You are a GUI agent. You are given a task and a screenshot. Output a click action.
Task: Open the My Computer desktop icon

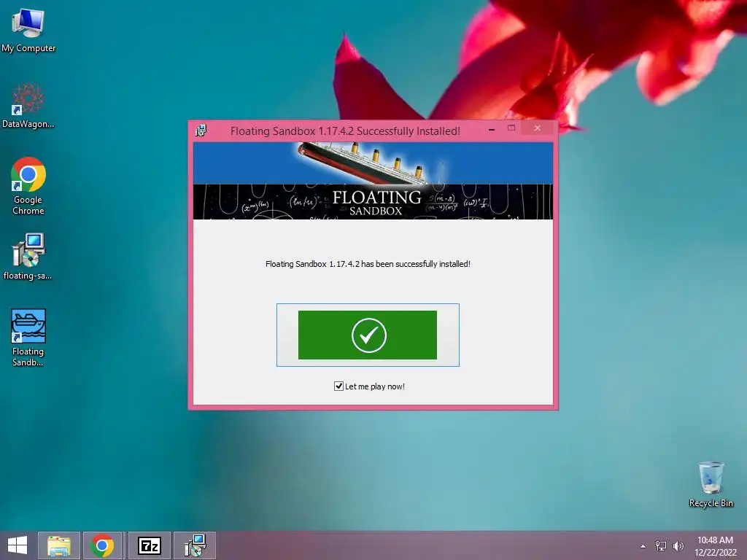point(28,31)
